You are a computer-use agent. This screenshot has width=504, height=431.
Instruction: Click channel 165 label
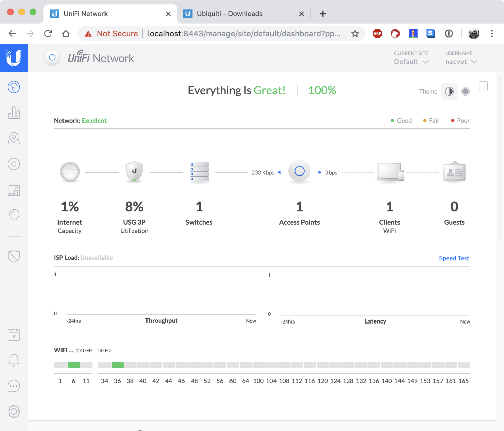[x=464, y=381]
